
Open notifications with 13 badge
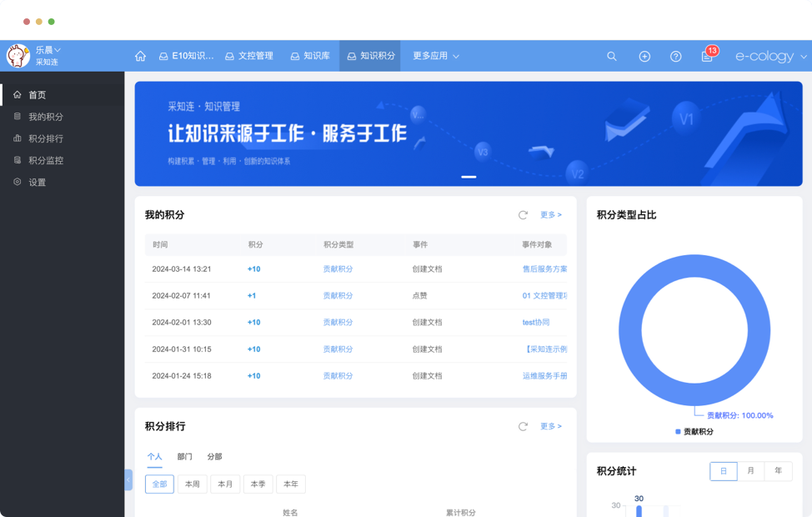click(x=707, y=56)
